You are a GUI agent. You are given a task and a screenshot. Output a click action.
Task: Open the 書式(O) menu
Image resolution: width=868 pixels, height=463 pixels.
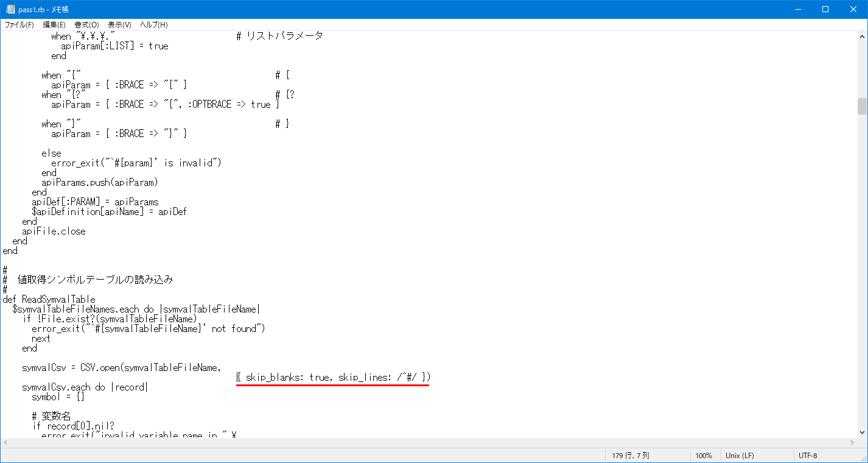[86, 25]
